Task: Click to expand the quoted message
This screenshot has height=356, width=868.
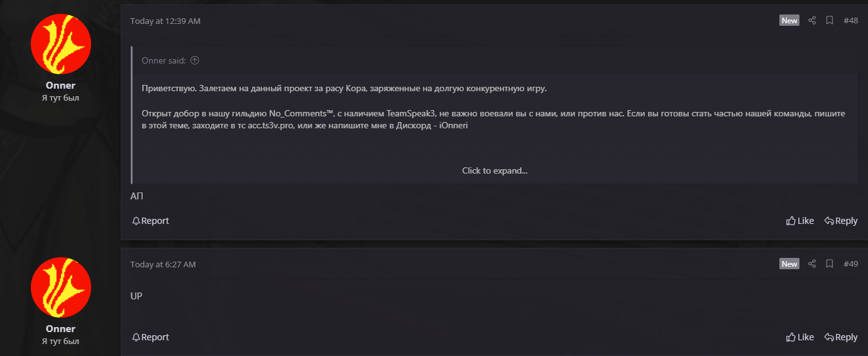Action: tap(495, 170)
